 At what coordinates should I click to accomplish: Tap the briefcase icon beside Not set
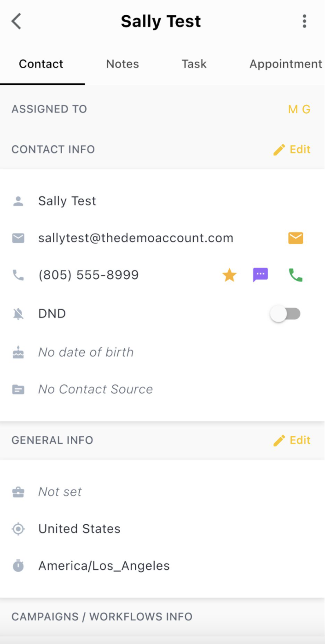point(18,492)
